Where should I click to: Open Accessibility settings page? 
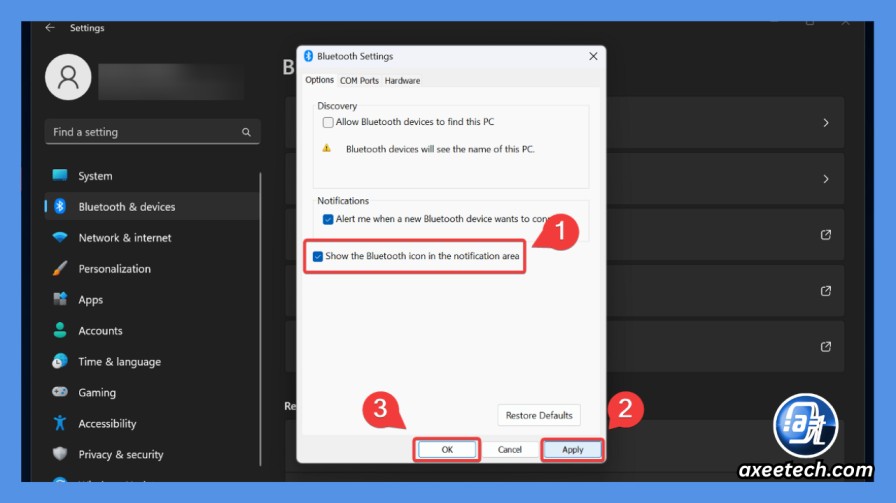[x=152, y=422]
